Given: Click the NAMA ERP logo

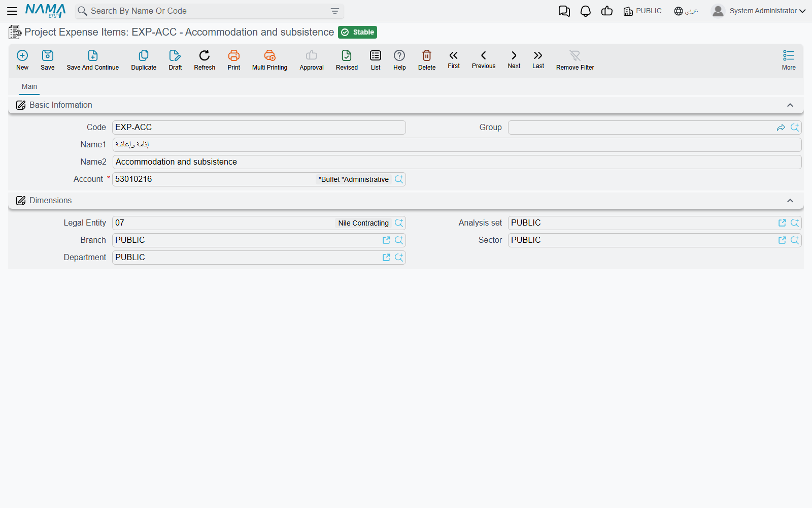Looking at the screenshot, I should (x=46, y=11).
